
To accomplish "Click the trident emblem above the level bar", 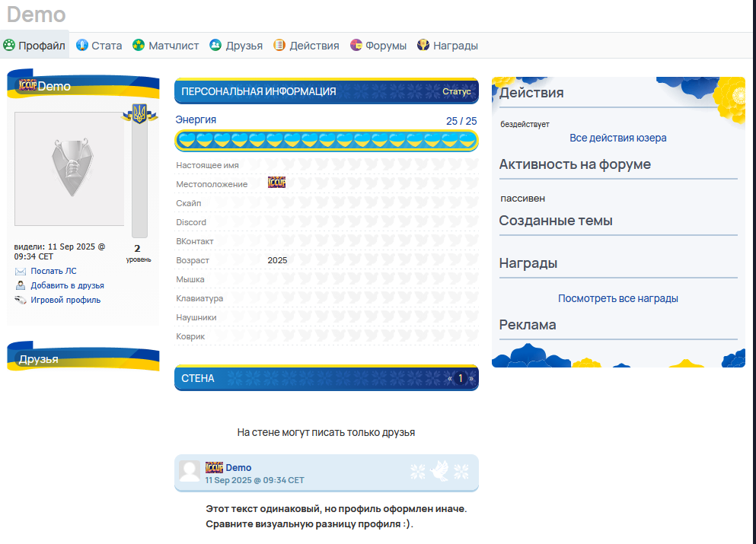I will tap(140, 113).
